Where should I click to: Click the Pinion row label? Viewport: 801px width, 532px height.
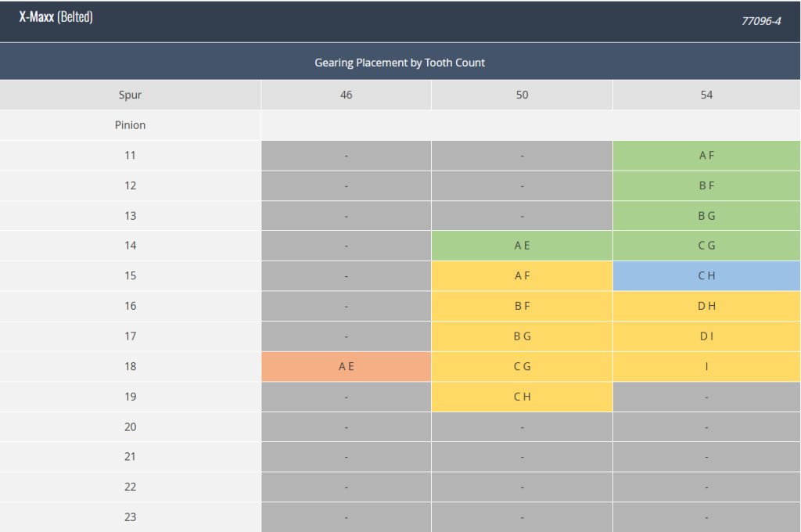coord(131,125)
